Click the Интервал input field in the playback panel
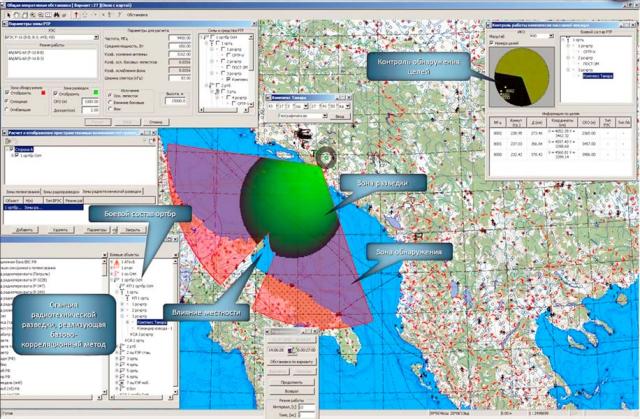 tap(307, 407)
